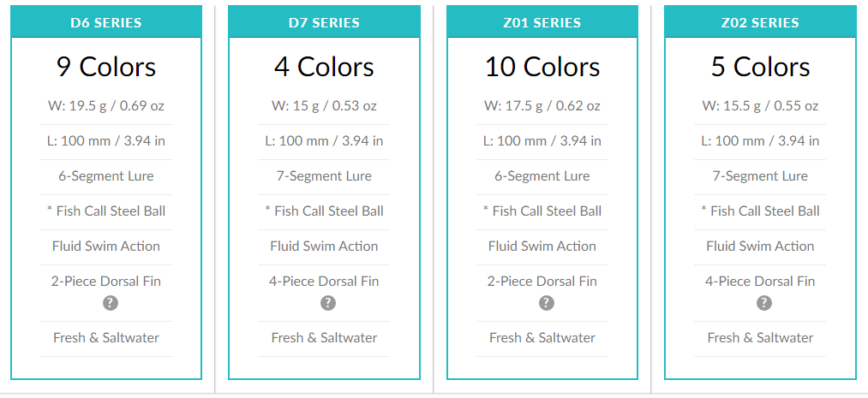Click the 10 Colors heading
Screen dimensions: 868x398
pos(542,67)
